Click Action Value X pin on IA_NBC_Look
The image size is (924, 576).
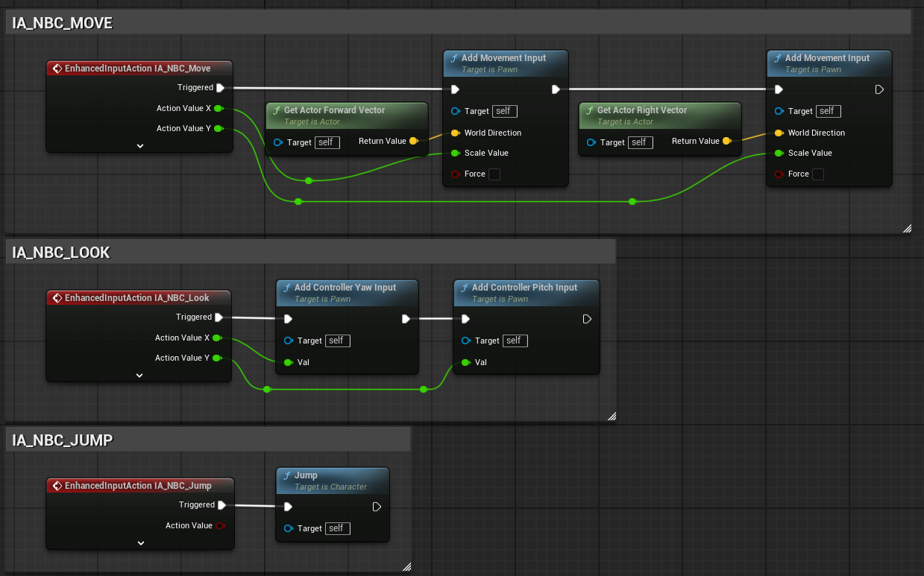tap(216, 338)
